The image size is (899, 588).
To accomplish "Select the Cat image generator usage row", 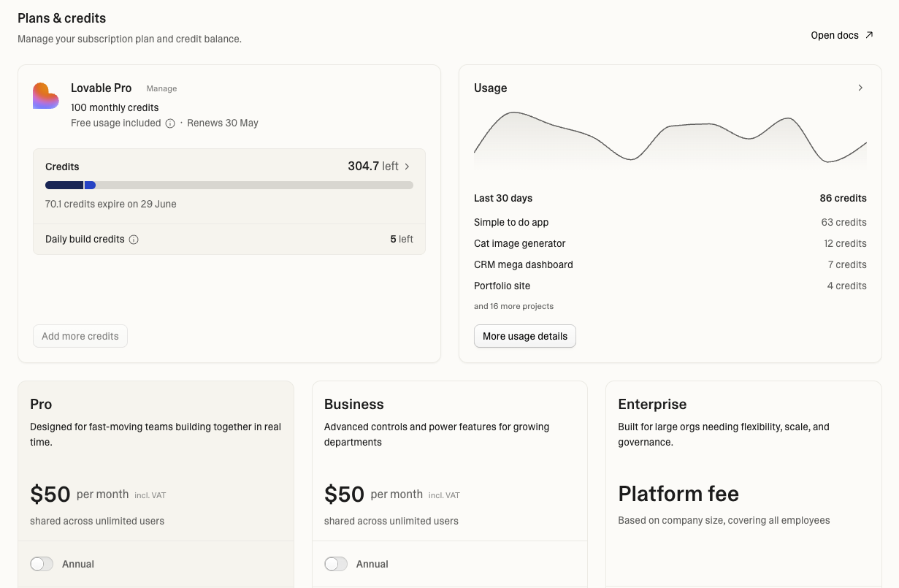I will 670,243.
